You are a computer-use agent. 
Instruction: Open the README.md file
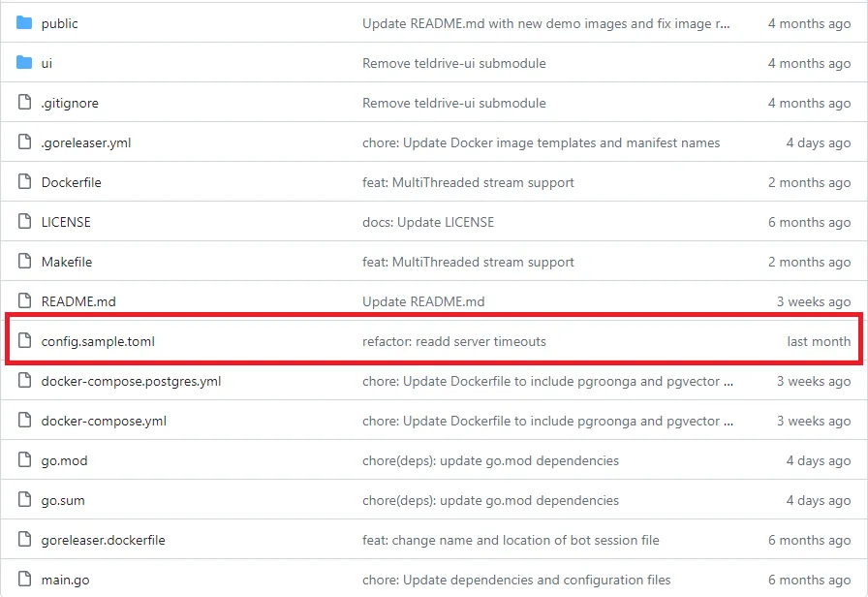pos(78,301)
